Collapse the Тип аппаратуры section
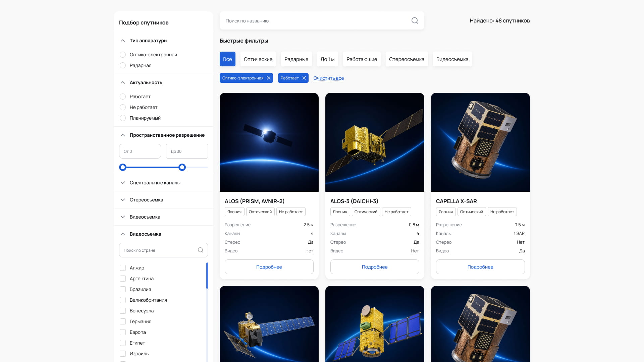 coord(123,41)
